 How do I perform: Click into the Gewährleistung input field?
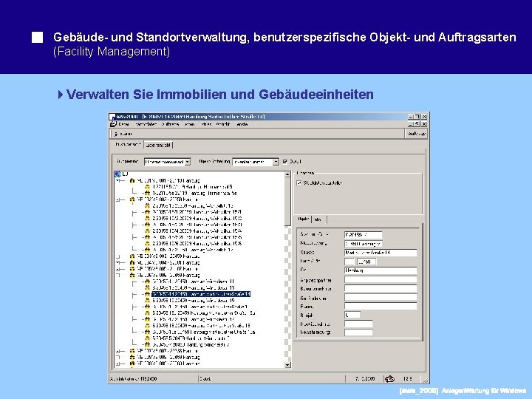pos(358,332)
